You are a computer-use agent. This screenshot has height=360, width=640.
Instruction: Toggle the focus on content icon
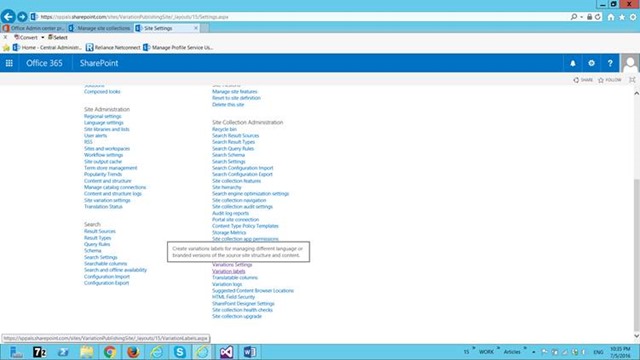click(x=632, y=80)
